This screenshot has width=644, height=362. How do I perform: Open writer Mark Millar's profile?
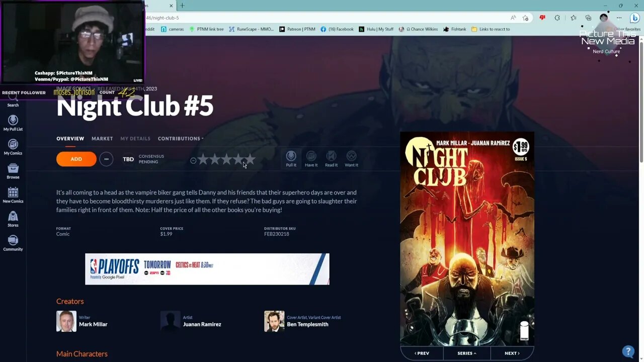click(93, 324)
